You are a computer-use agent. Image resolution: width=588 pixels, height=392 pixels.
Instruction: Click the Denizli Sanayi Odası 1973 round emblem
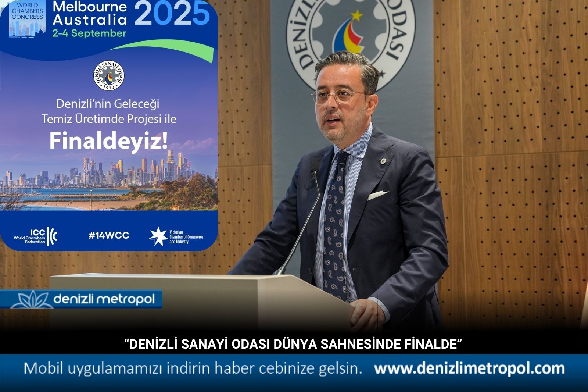click(x=109, y=76)
